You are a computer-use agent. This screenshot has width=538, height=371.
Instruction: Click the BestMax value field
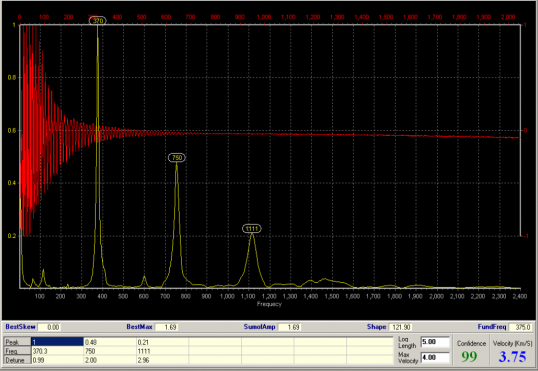point(166,327)
